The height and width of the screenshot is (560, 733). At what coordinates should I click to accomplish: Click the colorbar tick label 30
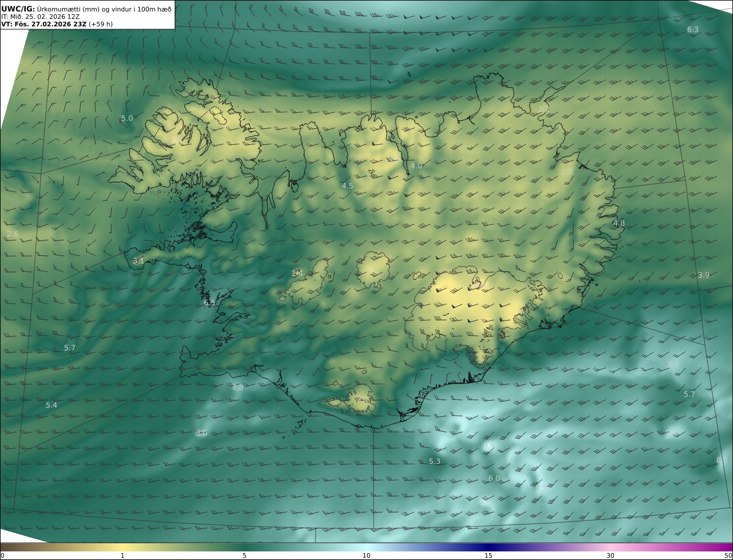[x=610, y=555]
